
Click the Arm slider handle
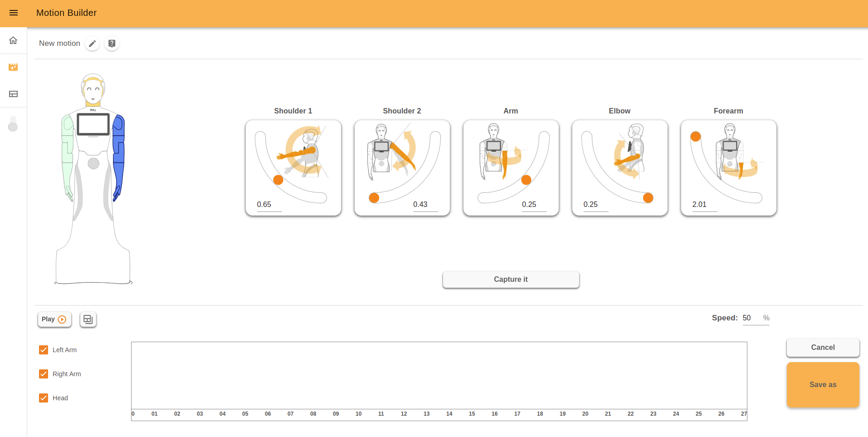pos(526,180)
